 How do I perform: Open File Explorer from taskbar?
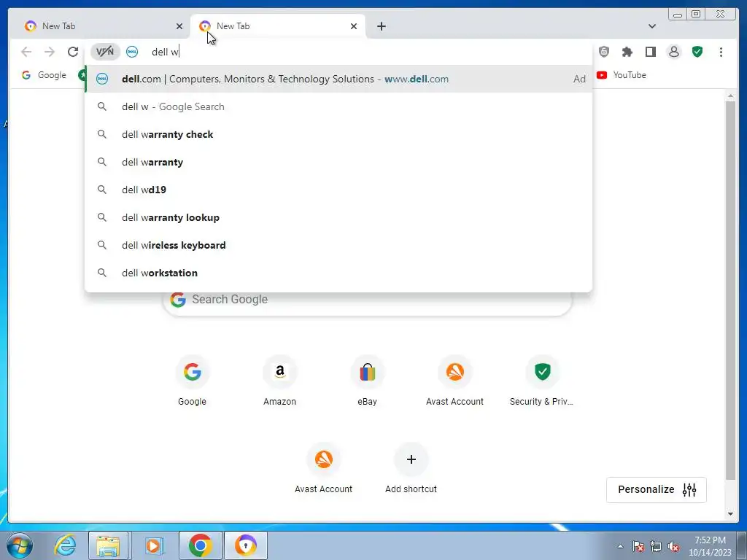tap(108, 545)
